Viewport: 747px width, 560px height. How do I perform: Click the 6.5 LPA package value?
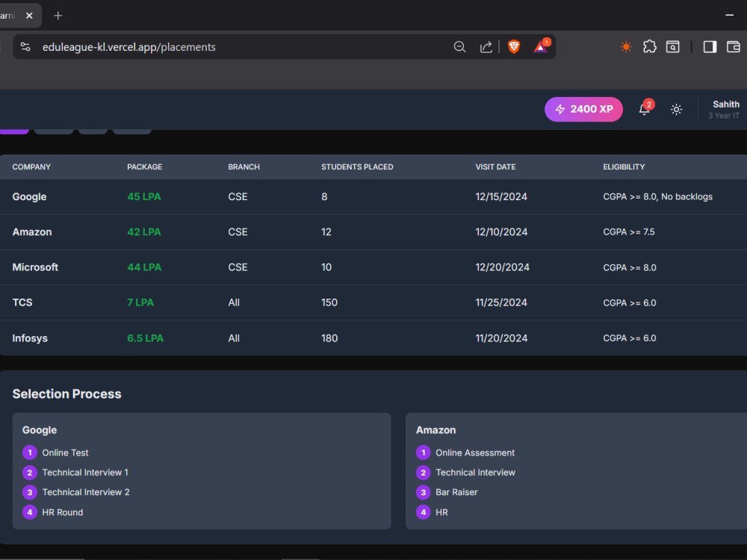pyautogui.click(x=146, y=338)
